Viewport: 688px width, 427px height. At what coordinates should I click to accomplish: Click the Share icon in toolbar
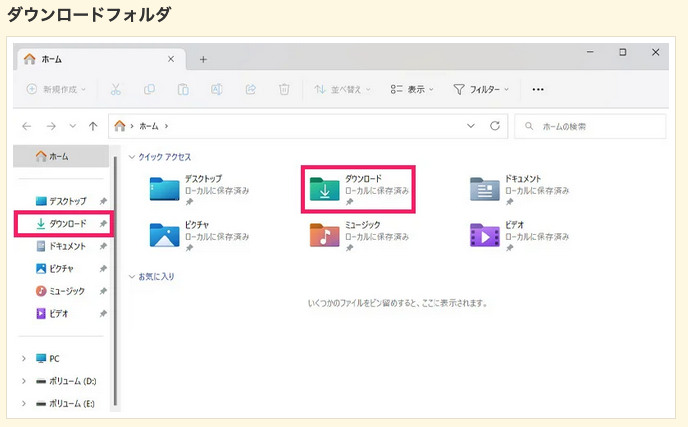click(251, 90)
